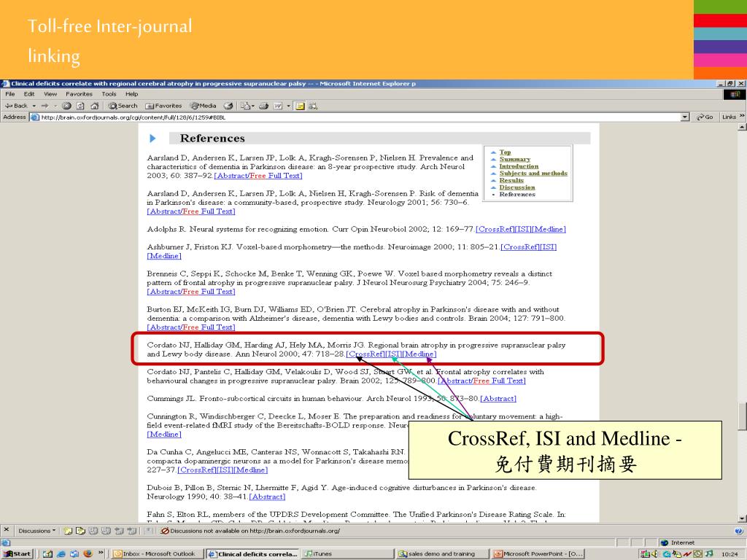The height and width of the screenshot is (560, 747).
Task: Click the Edit with Word icon
Action: 278,106
